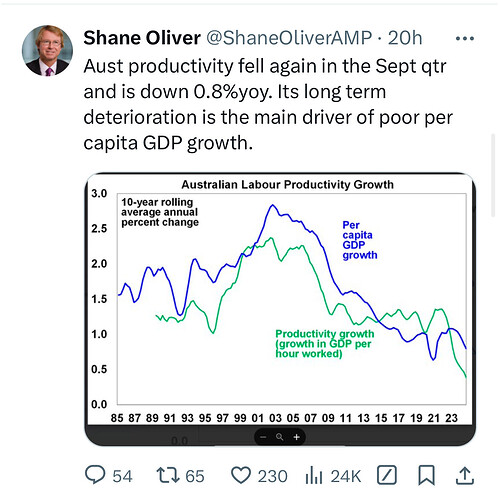Screen dimensions: 499x500
Task: Open the @ShaneOliverAMP handle link
Action: [289, 38]
